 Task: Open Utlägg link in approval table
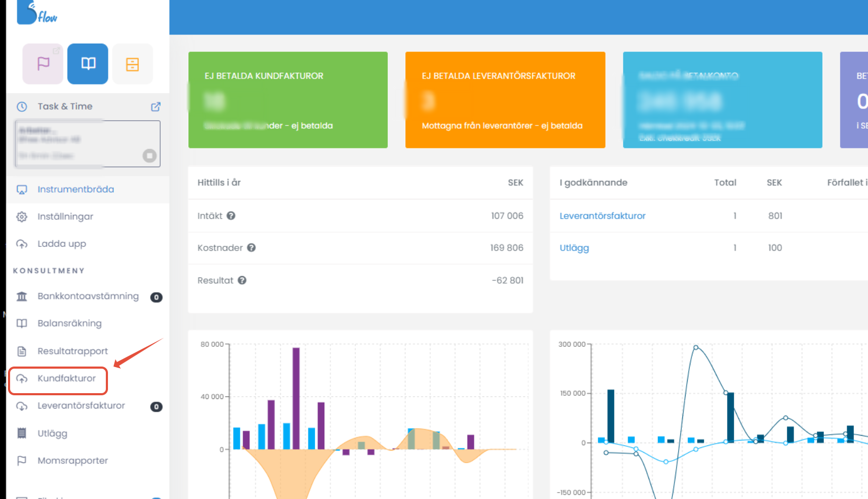574,248
